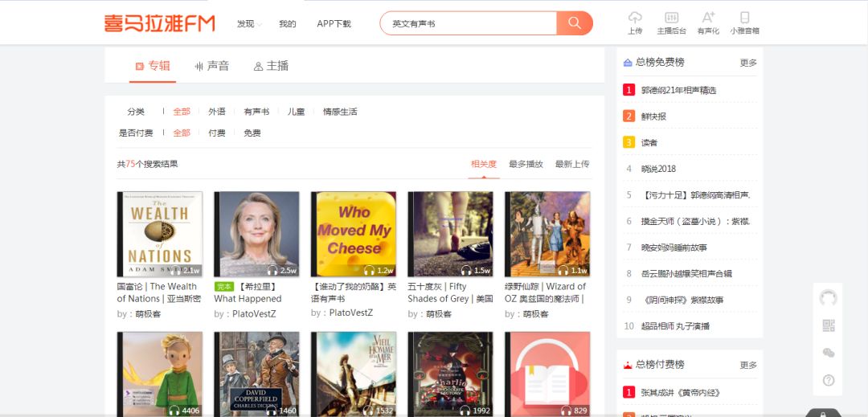
Task: Open The Wealth of Nations album cover
Action: click(159, 234)
